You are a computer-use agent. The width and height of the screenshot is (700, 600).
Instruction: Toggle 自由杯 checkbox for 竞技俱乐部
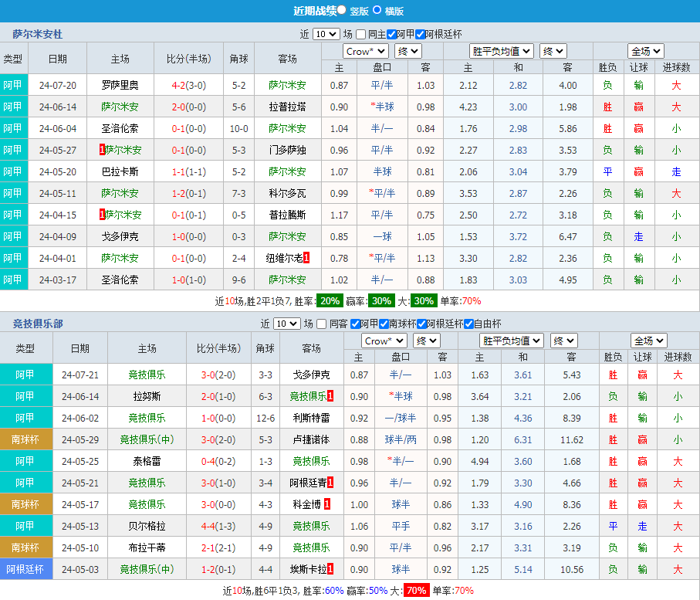pyautogui.click(x=468, y=324)
